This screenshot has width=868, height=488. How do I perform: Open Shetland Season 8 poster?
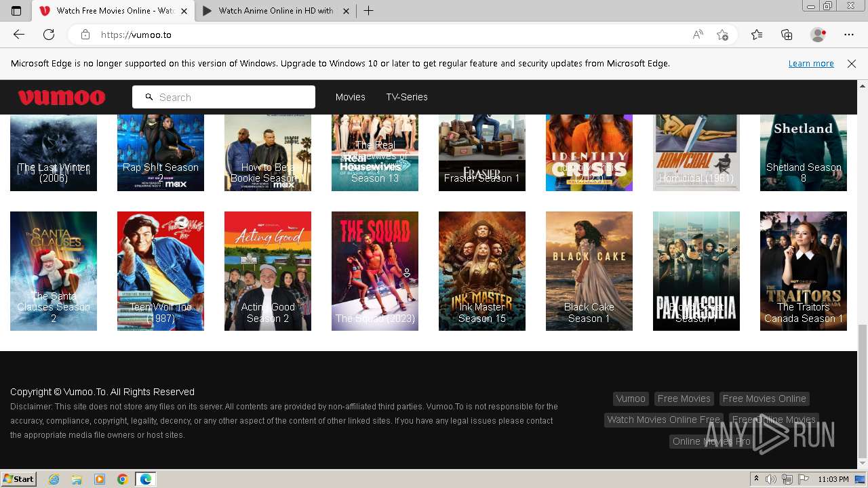point(804,153)
